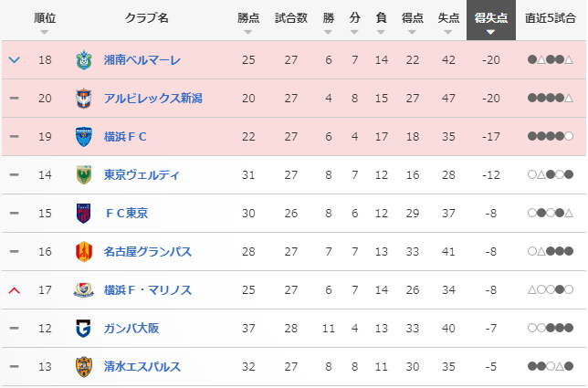Click the 清水エスパルス club crest icon
This screenshot has height=388, width=588.
pos(84,367)
